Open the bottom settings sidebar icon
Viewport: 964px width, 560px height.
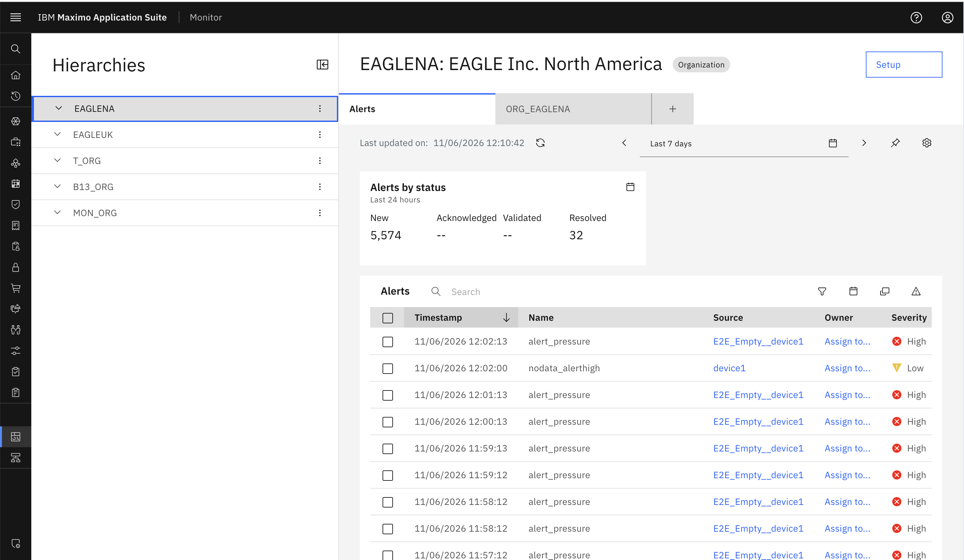point(16,544)
